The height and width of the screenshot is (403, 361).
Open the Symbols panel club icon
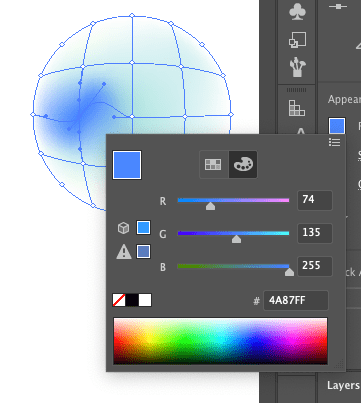click(297, 12)
